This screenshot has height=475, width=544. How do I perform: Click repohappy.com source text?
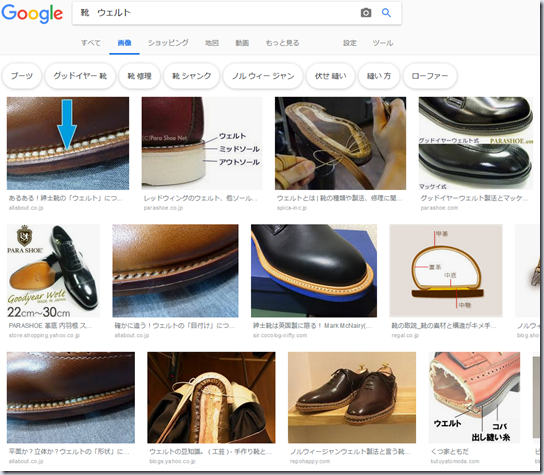pos(310,461)
